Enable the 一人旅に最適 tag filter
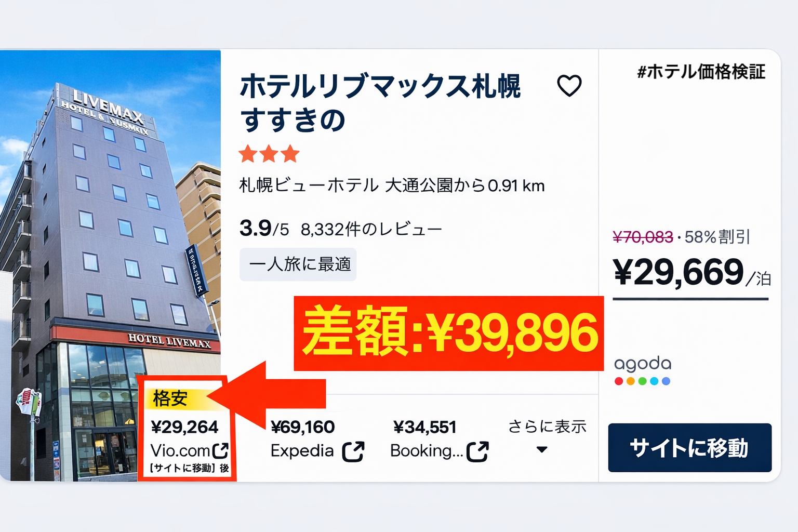 [x=297, y=265]
